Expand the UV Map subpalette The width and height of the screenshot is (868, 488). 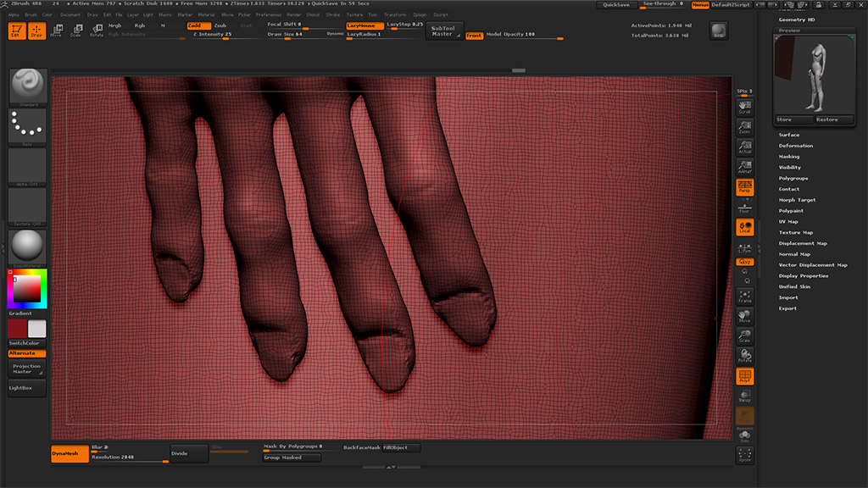coord(788,222)
